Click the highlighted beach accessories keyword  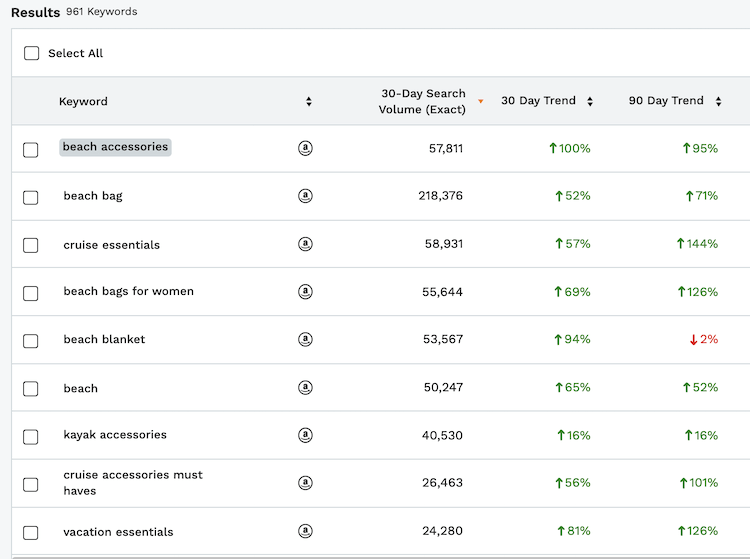point(115,147)
